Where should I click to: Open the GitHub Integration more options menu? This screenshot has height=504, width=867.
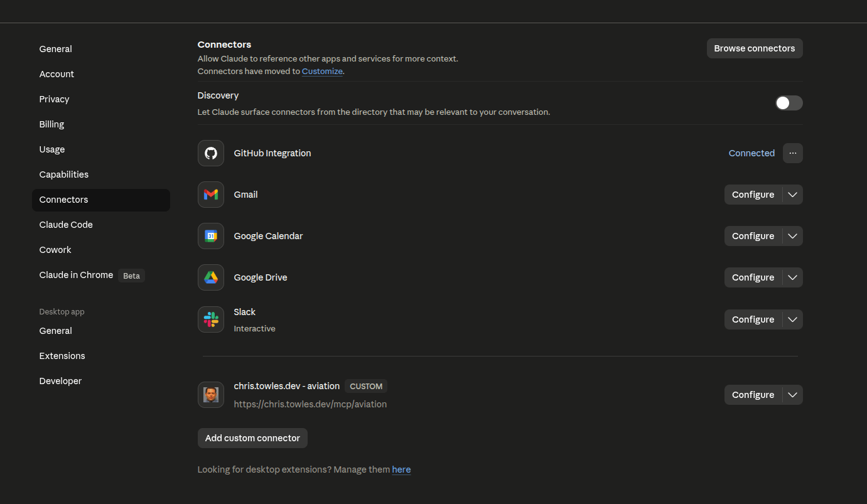(793, 153)
